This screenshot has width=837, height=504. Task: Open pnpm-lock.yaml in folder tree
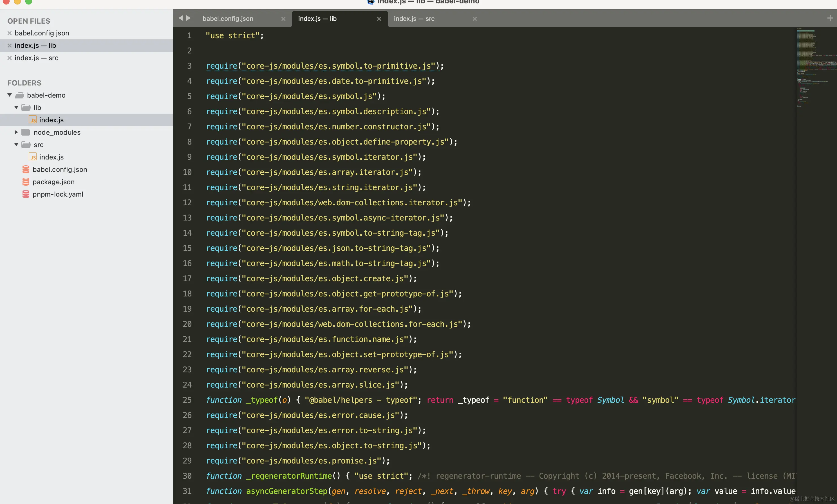click(x=58, y=194)
